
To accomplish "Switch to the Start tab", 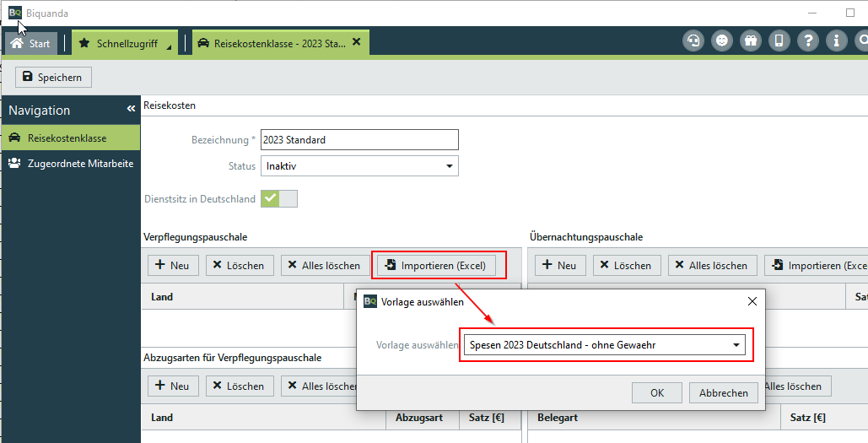I will pos(31,43).
